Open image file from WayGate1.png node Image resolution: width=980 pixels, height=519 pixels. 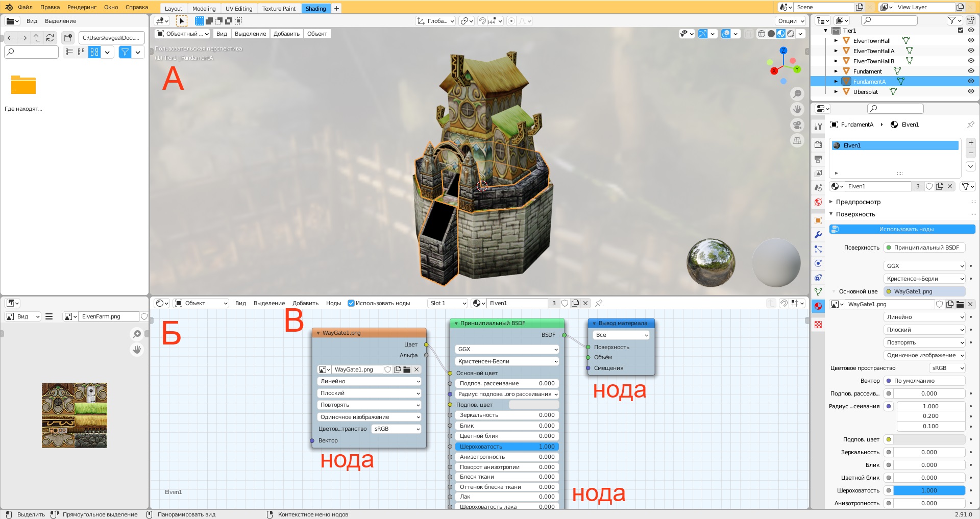(407, 369)
